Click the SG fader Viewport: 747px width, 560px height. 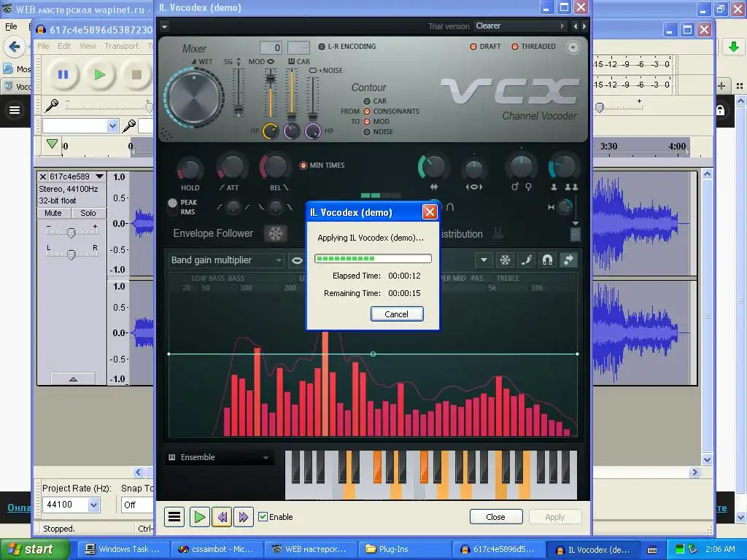click(239, 92)
